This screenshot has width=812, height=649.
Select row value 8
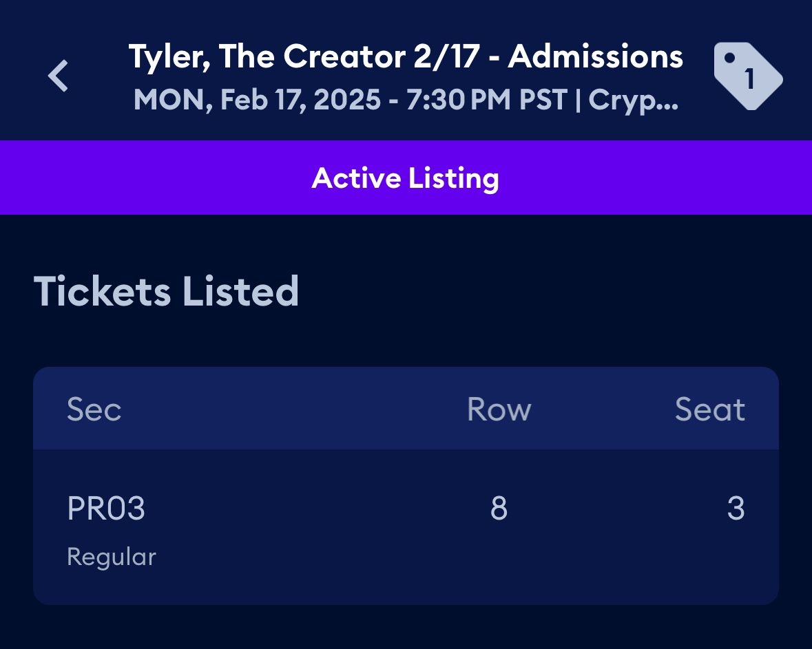point(499,509)
